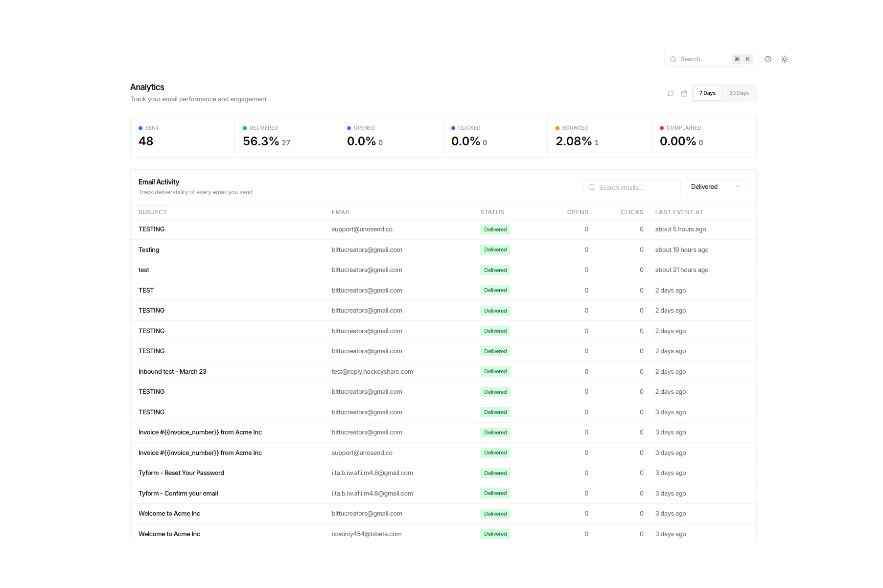883x588 pixels.
Task: Expand the status filter chevron
Action: (738, 186)
